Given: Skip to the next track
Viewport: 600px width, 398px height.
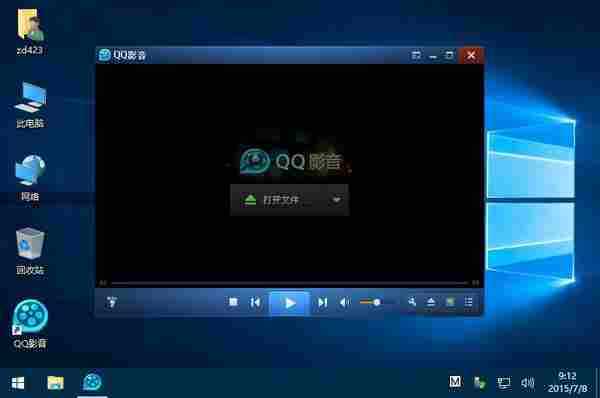Looking at the screenshot, I should coord(322,303).
